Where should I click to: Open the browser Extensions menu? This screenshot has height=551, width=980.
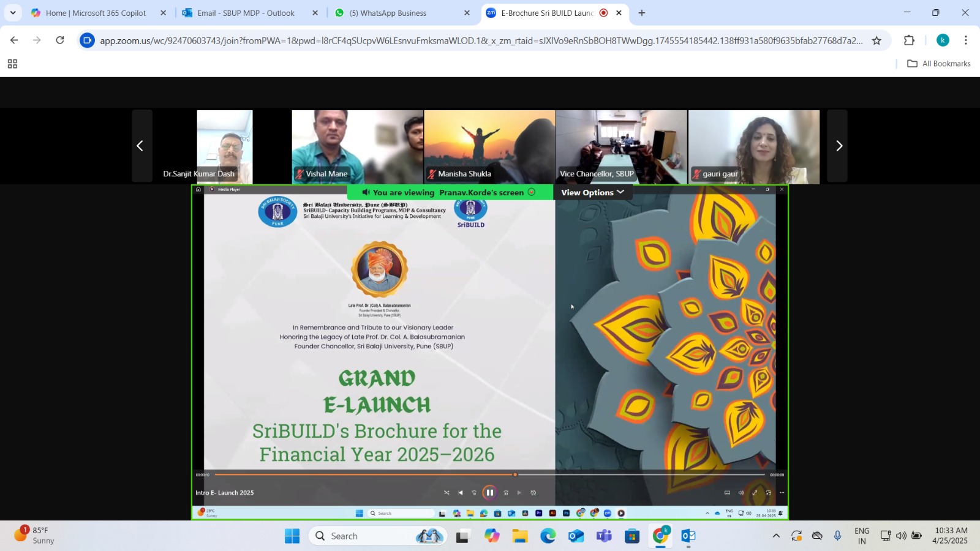pyautogui.click(x=909, y=40)
